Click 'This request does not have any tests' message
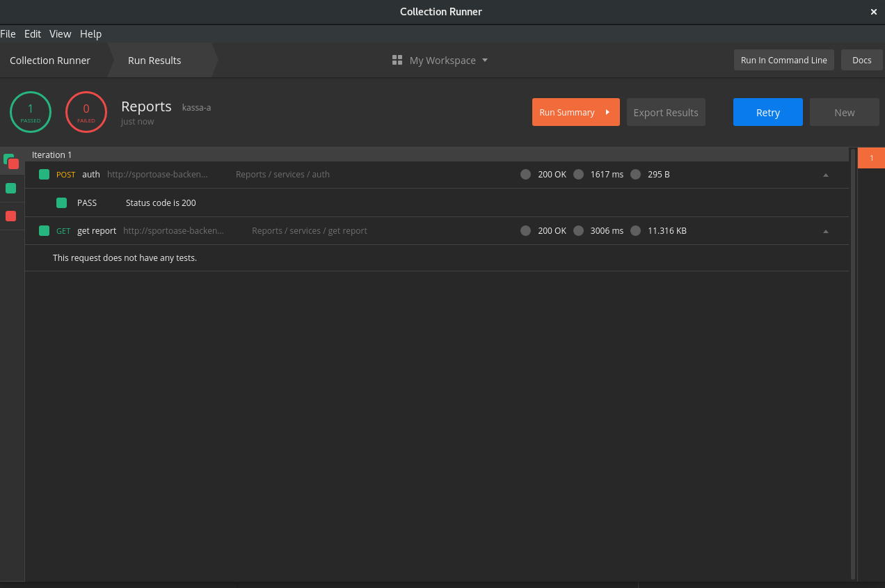 125,257
